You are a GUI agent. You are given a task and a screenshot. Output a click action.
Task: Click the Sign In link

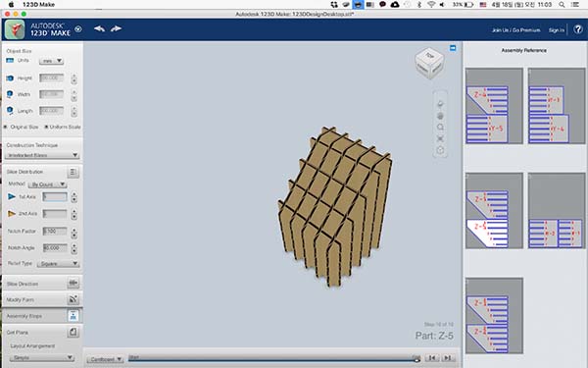[x=556, y=30]
